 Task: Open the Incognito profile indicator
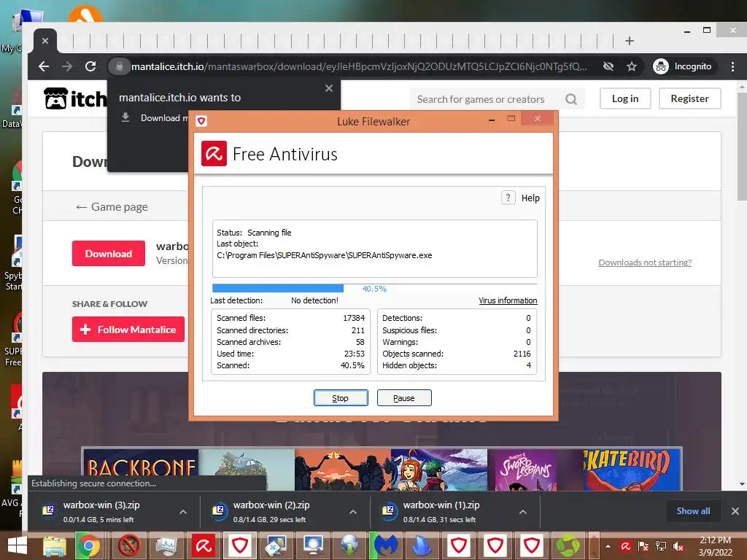[x=683, y=66]
